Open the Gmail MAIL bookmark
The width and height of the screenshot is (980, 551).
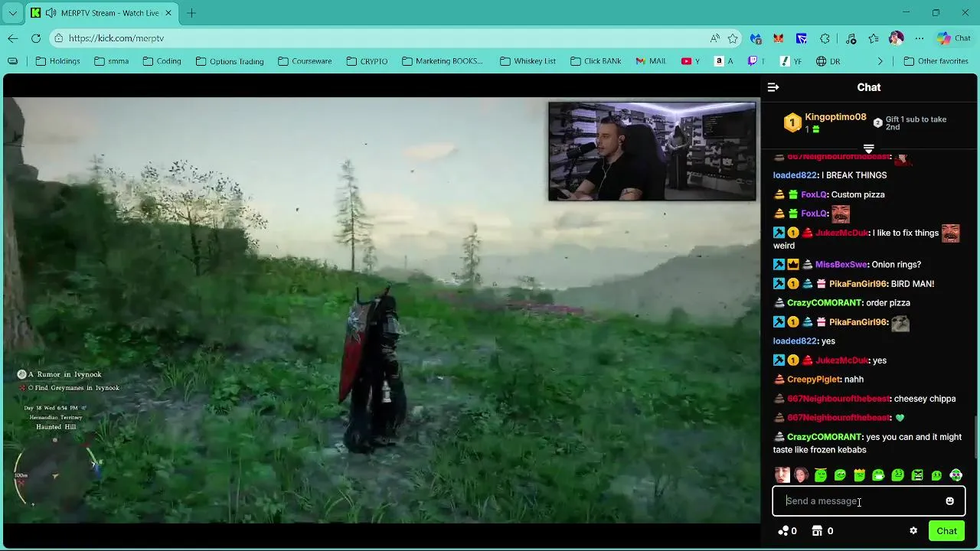coord(651,61)
